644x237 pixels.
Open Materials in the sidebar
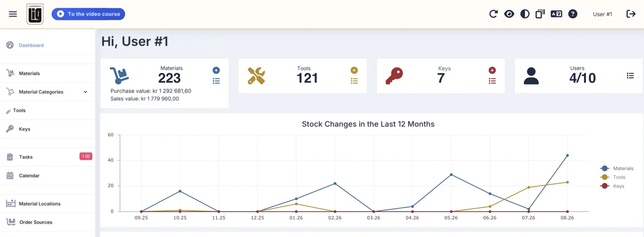pos(47,74)
